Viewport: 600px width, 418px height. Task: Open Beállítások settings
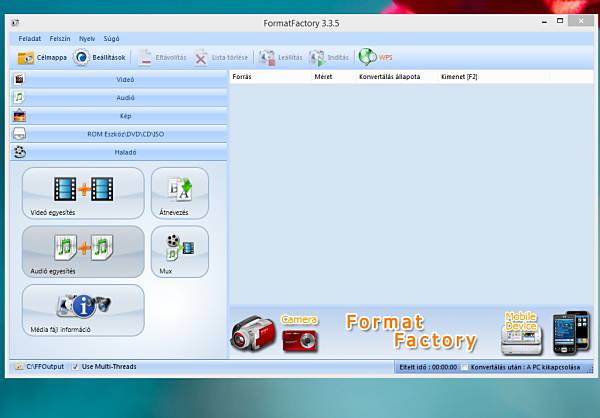coord(99,58)
